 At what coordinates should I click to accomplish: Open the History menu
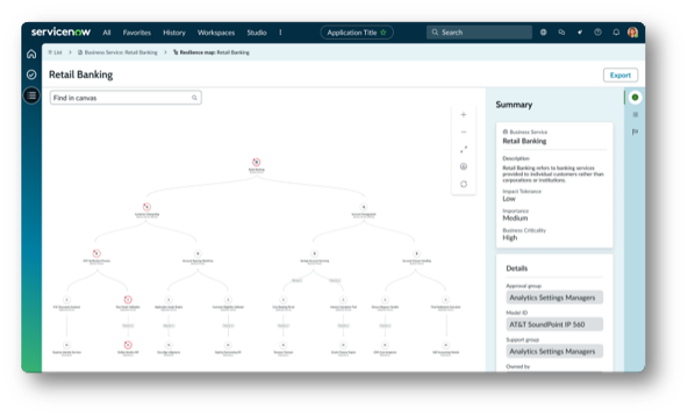[174, 32]
